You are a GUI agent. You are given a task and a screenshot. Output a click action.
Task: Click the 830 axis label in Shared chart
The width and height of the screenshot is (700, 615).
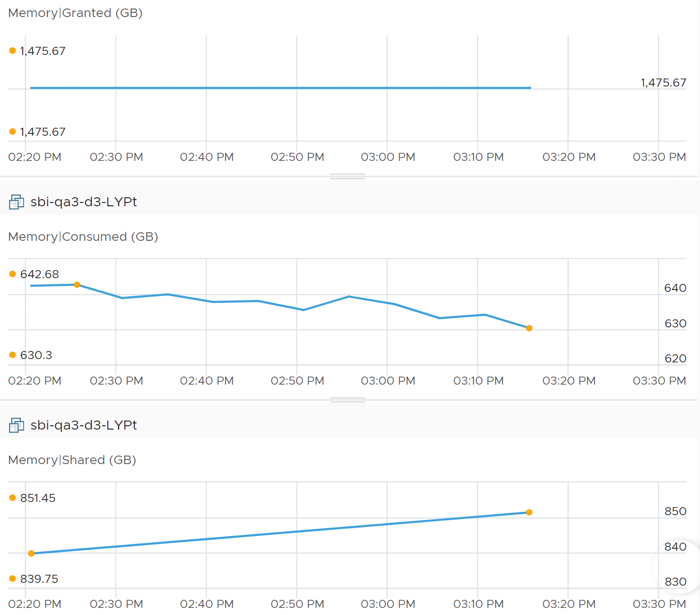675,582
